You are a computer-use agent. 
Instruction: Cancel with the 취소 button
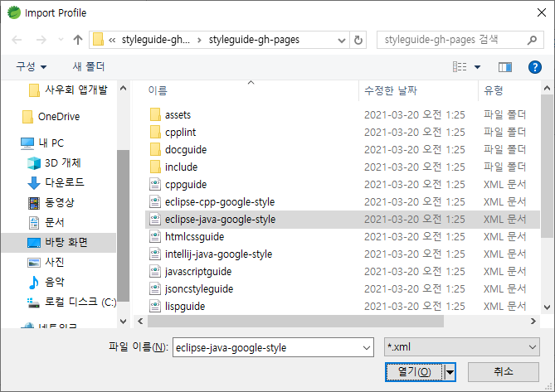[504, 371]
